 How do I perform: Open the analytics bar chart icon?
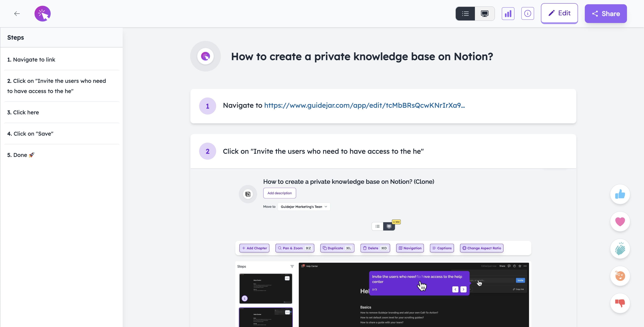[508, 13]
